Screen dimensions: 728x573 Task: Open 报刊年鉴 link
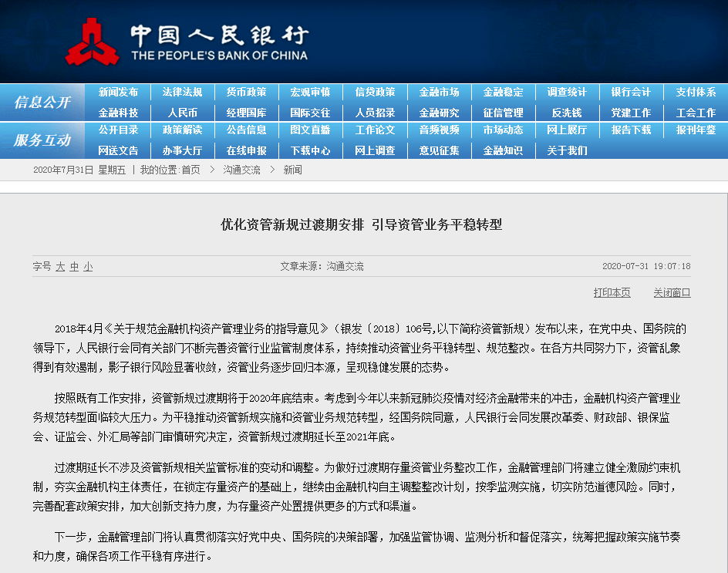point(696,130)
